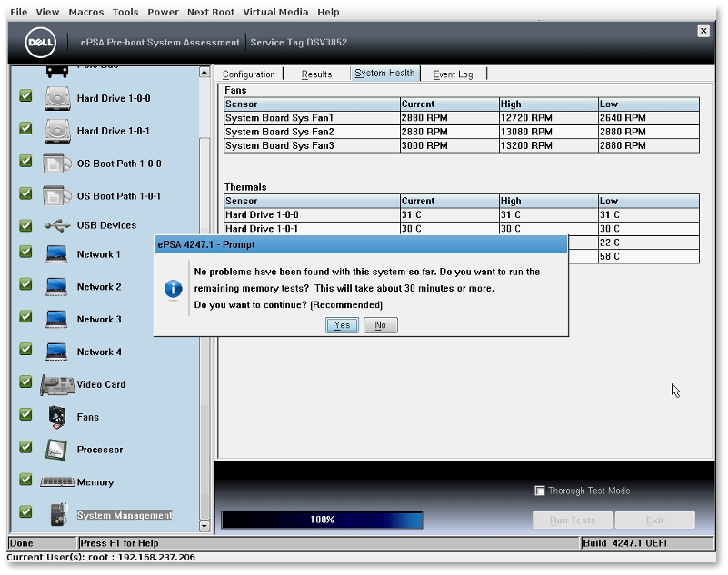Open the Tools menu
Viewport: 728px width, 575px height.
coord(125,12)
